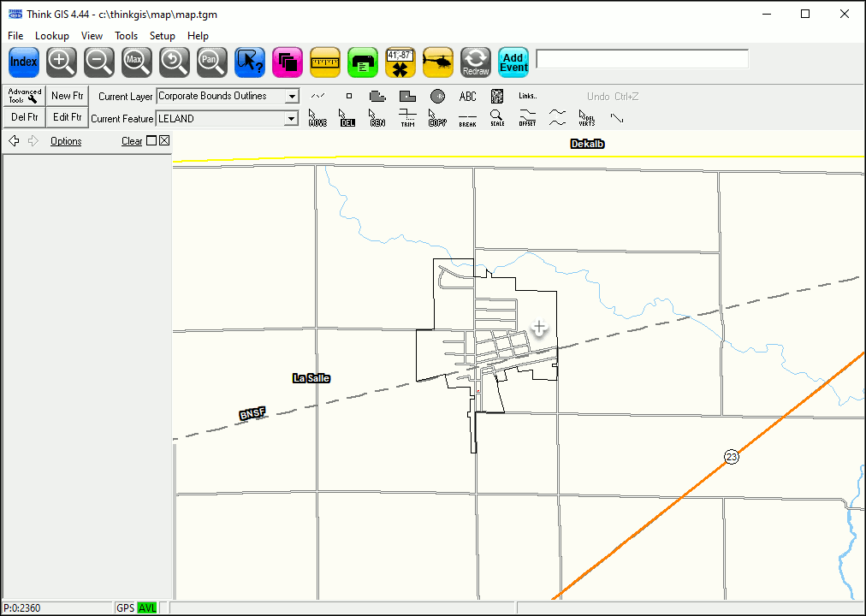Click the helicopter icon
This screenshot has height=616, width=866.
(x=438, y=62)
